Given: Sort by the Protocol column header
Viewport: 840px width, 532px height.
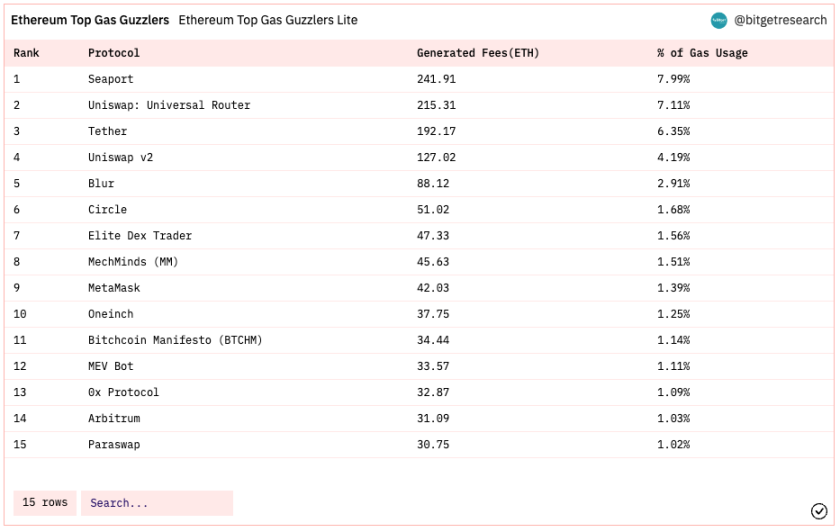Looking at the screenshot, I should [x=114, y=53].
